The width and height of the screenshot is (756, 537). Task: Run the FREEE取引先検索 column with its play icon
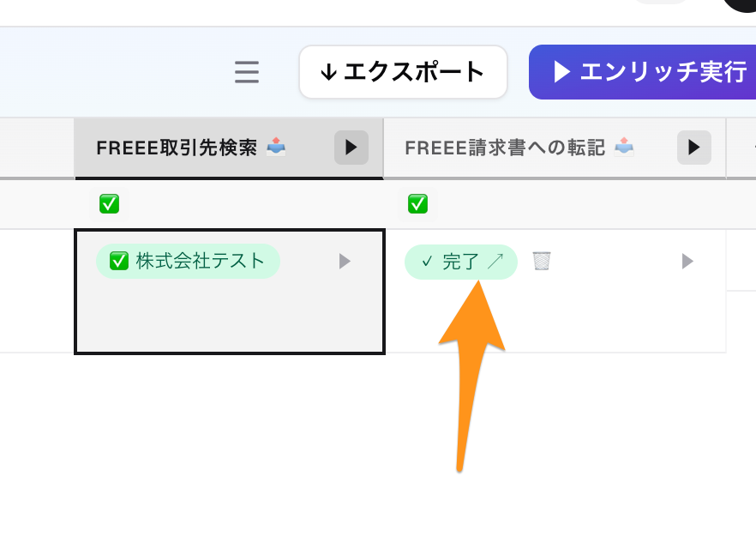[351, 148]
